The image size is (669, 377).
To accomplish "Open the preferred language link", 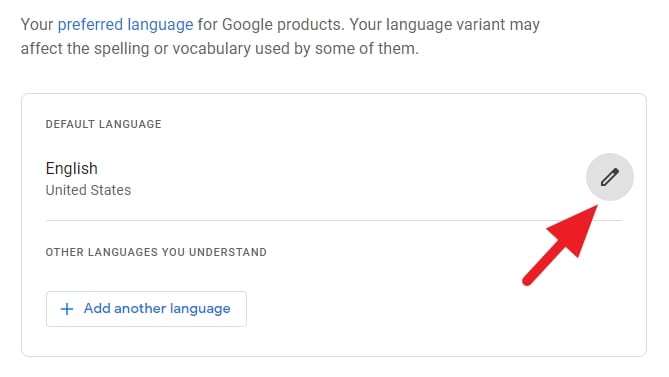I will pos(125,24).
